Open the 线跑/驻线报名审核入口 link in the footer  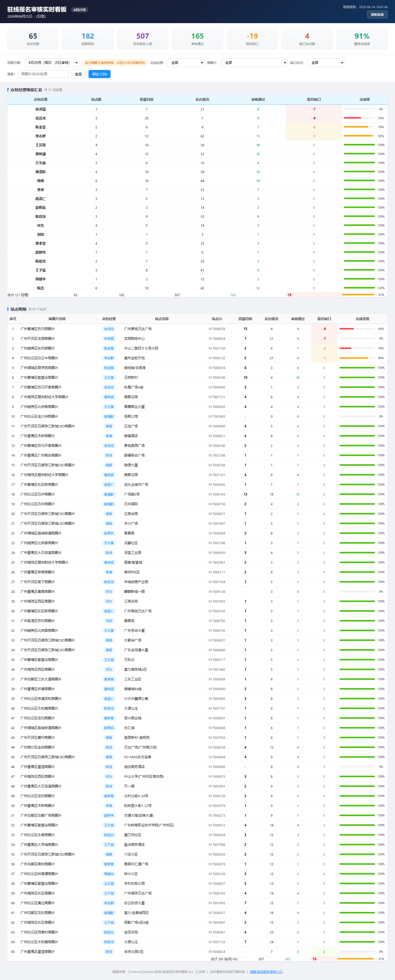pyautogui.click(x=266, y=972)
